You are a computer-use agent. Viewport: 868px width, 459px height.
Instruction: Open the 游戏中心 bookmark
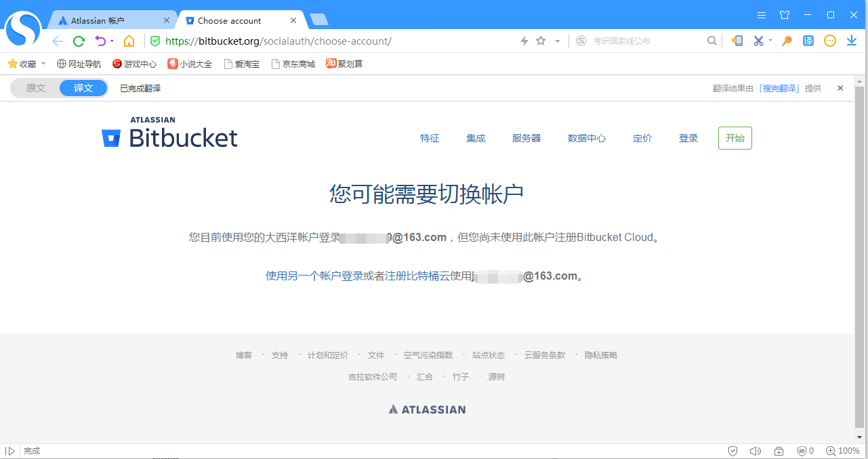(x=134, y=64)
